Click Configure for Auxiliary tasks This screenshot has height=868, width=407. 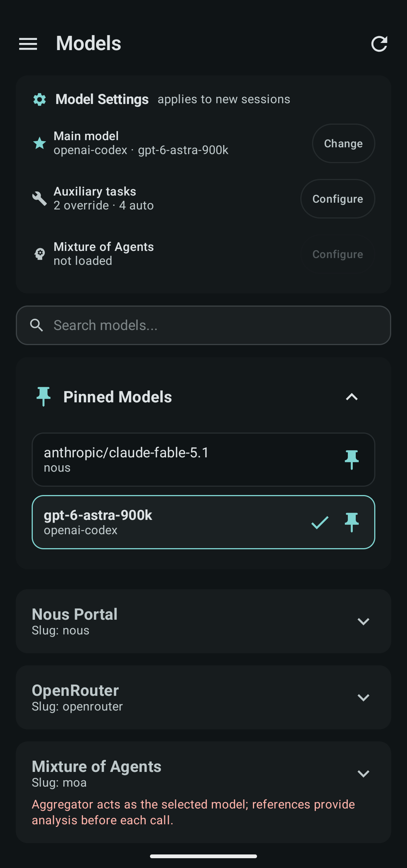(338, 199)
